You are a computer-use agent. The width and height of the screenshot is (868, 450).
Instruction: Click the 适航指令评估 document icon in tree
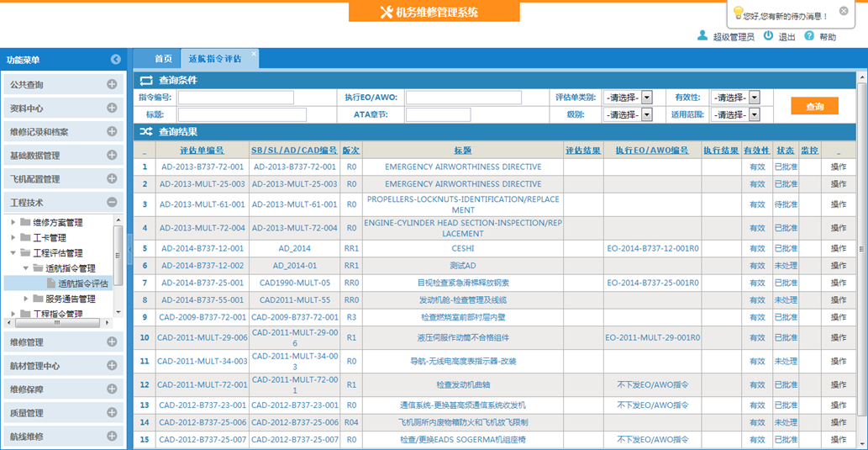(x=52, y=283)
